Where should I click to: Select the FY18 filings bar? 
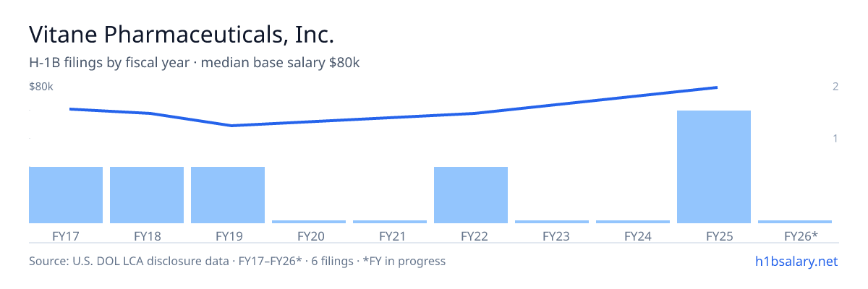click(147, 195)
